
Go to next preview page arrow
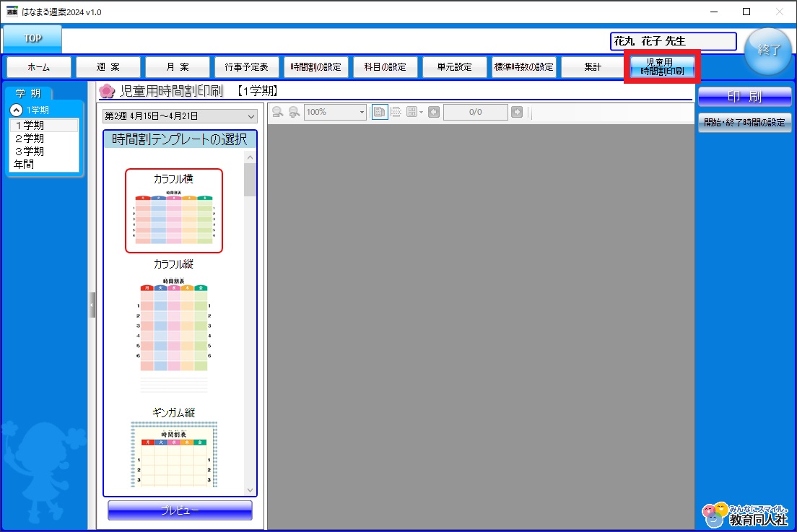coord(517,112)
